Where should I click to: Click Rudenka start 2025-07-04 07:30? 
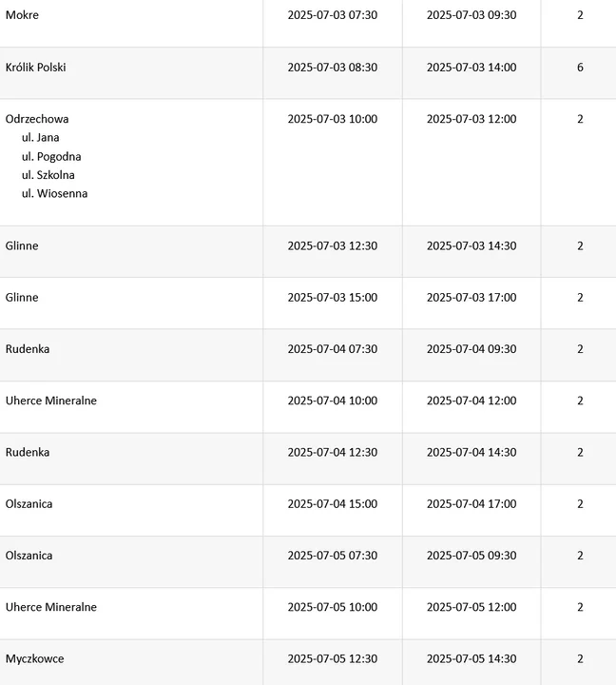click(332, 349)
